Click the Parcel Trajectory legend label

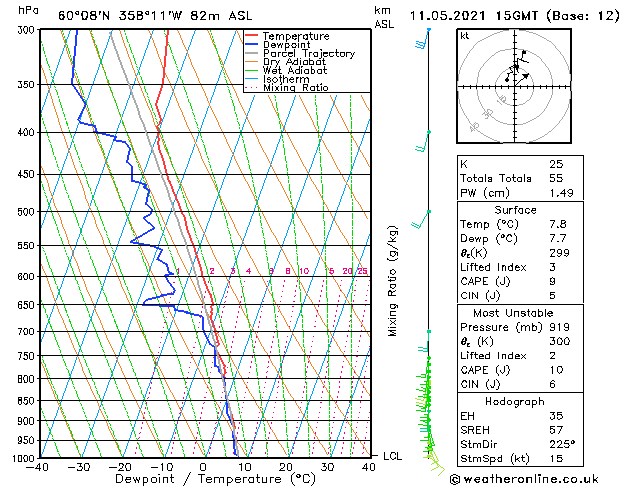point(309,53)
